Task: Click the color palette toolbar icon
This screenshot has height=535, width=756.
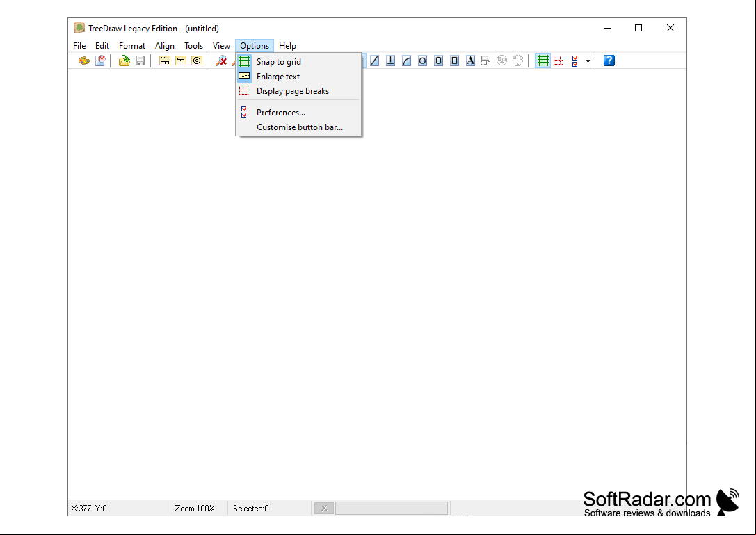Action: coord(84,61)
